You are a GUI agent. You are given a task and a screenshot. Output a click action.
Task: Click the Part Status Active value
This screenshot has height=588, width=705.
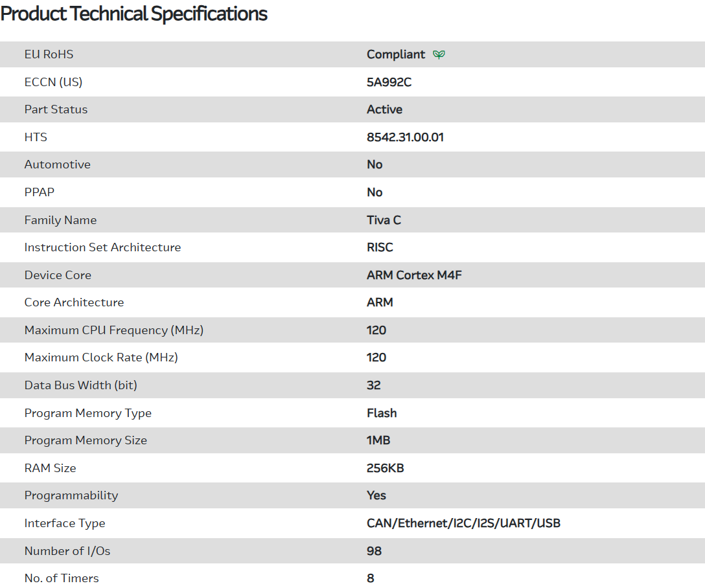384,109
